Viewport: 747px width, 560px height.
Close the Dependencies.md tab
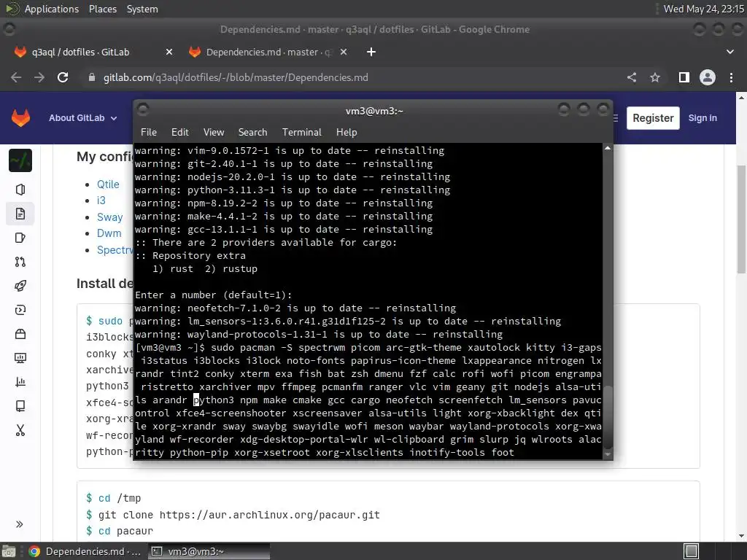[x=344, y=52]
